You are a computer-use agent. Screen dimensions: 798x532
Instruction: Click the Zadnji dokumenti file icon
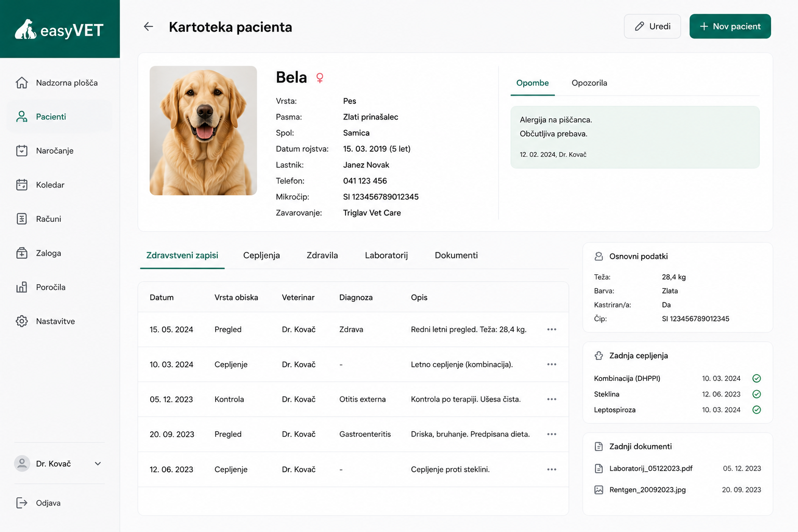tap(598, 446)
